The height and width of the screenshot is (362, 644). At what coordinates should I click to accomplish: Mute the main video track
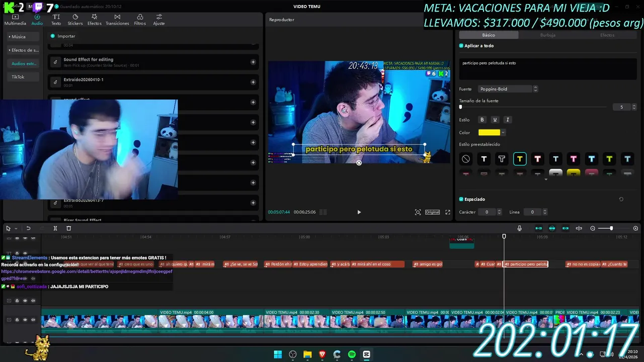[33, 320]
